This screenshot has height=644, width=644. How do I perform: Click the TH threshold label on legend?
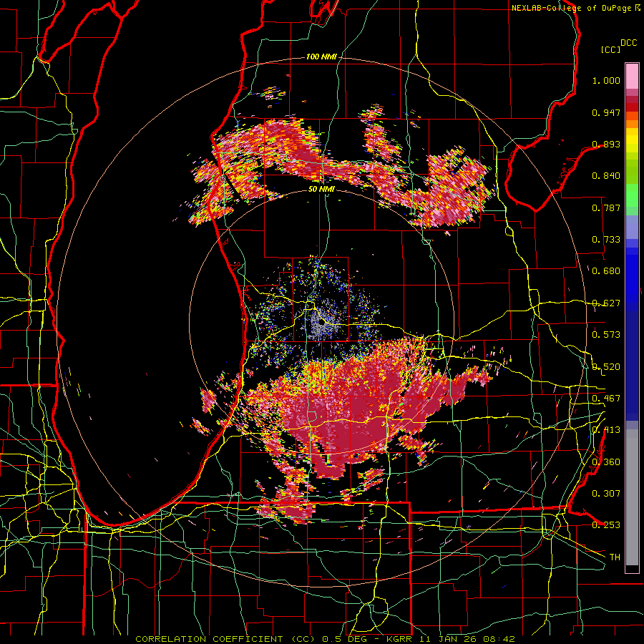pyautogui.click(x=615, y=557)
